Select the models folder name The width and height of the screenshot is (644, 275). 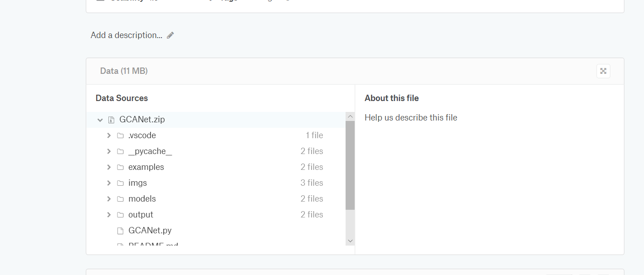coord(142,199)
